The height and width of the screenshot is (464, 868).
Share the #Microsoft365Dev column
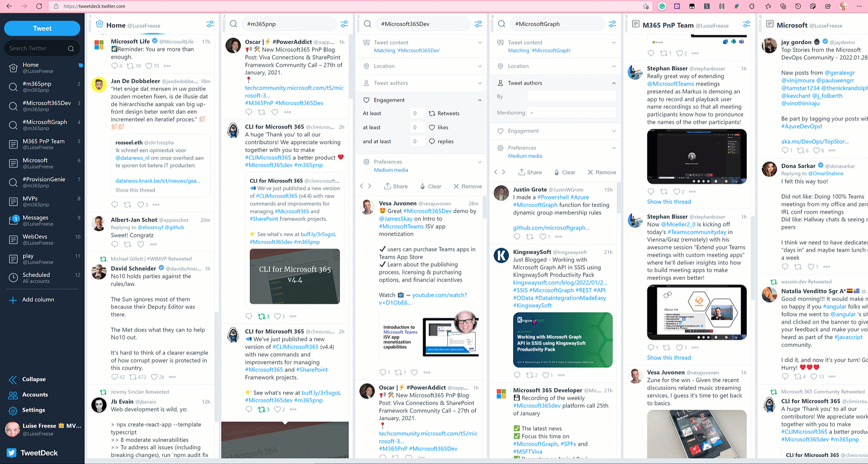[x=396, y=186]
